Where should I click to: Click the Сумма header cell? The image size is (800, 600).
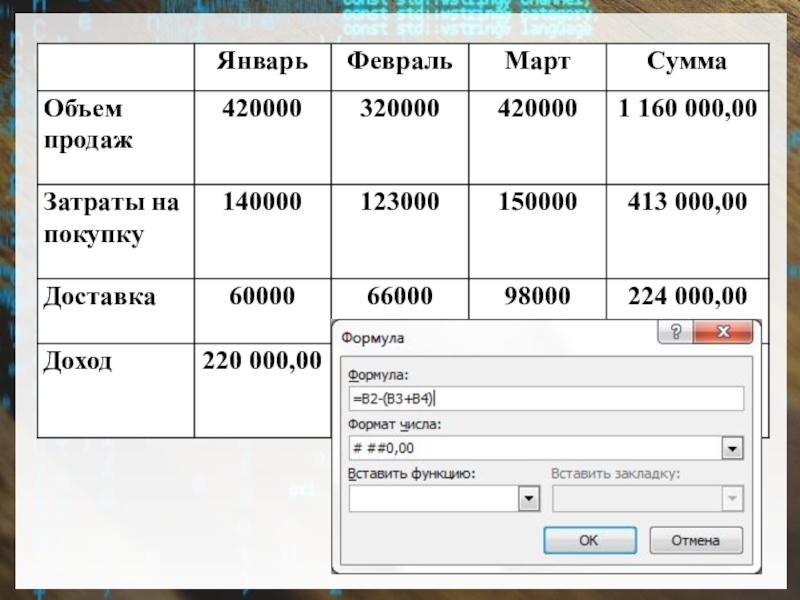pyautogui.click(x=687, y=67)
